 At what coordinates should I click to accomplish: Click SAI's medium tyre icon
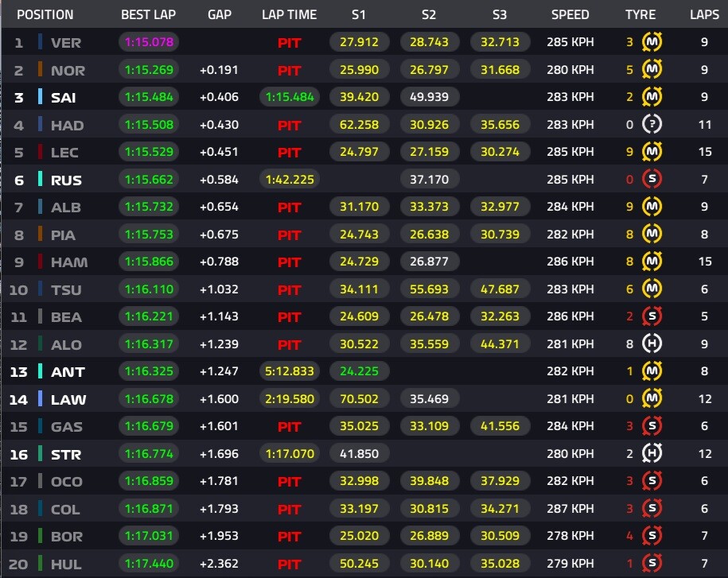coord(652,97)
